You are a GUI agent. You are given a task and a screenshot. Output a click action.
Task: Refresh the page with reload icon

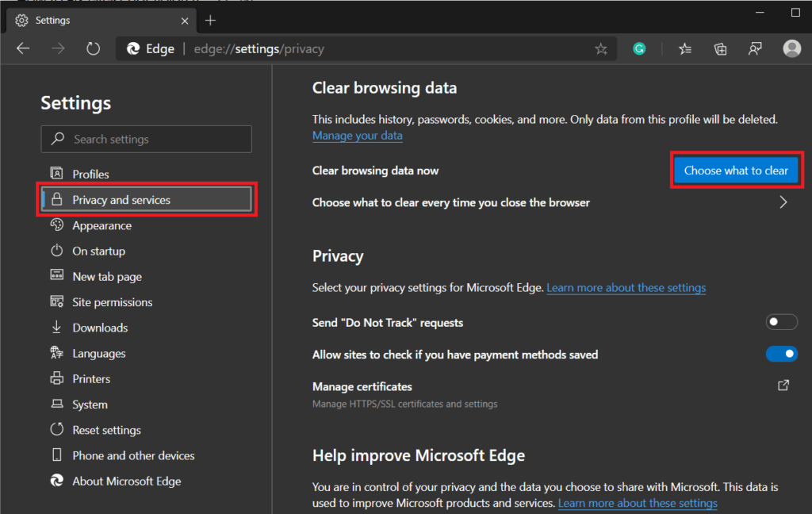coord(93,49)
